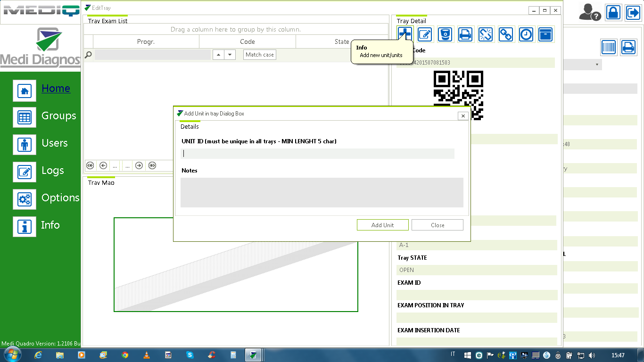Click the field showing A-1
Viewport: 644px width, 362px height.
click(x=477, y=245)
